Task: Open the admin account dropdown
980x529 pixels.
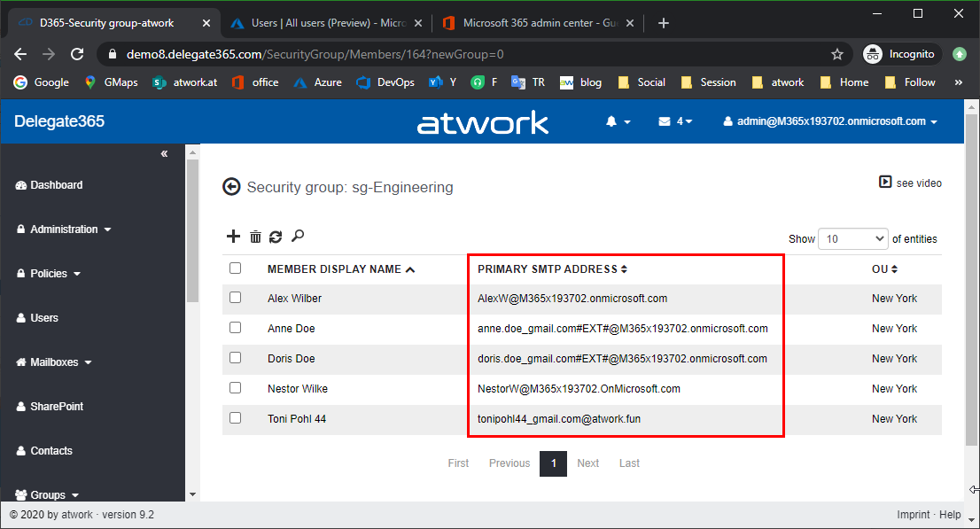Action: (830, 121)
